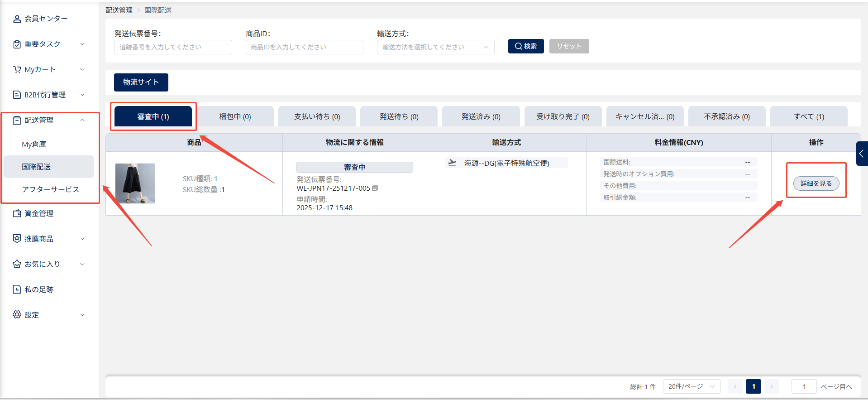This screenshot has height=400, width=868.
Task: Expand the 設定 menu chevron
Action: point(82,315)
